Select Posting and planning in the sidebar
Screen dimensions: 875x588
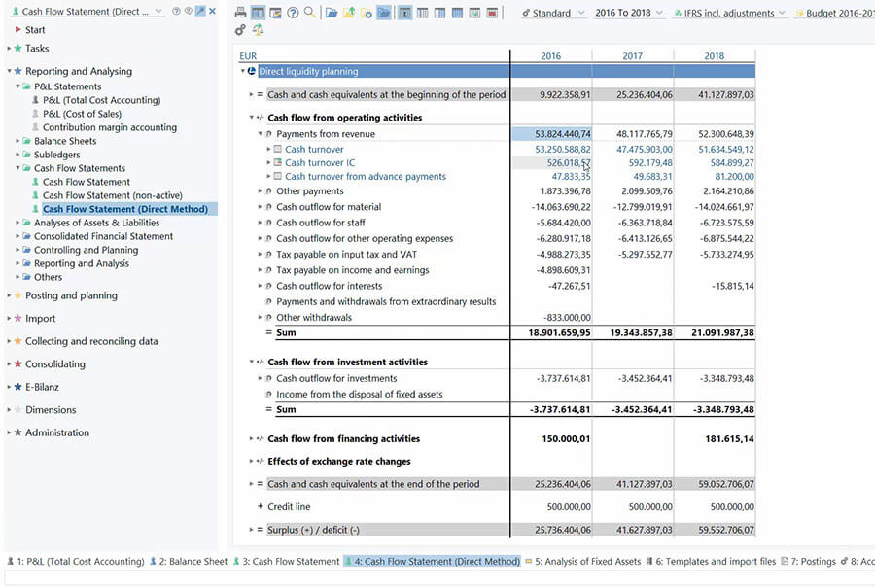(71, 295)
